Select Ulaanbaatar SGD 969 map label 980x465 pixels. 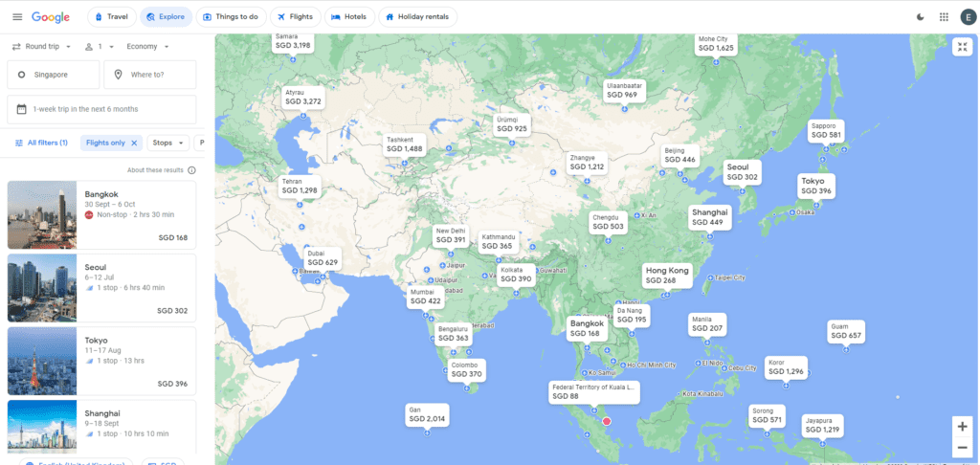pyautogui.click(x=624, y=90)
